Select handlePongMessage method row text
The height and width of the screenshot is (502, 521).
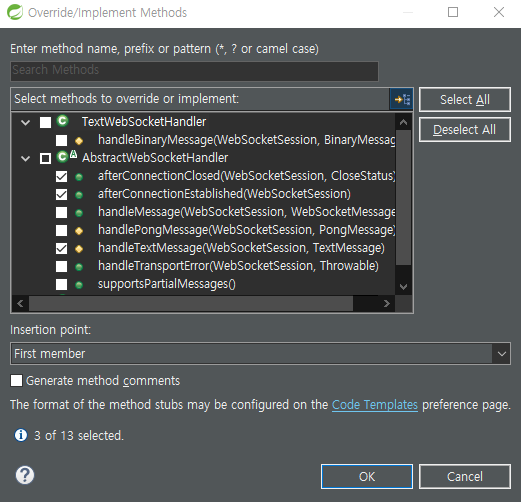click(x=247, y=230)
